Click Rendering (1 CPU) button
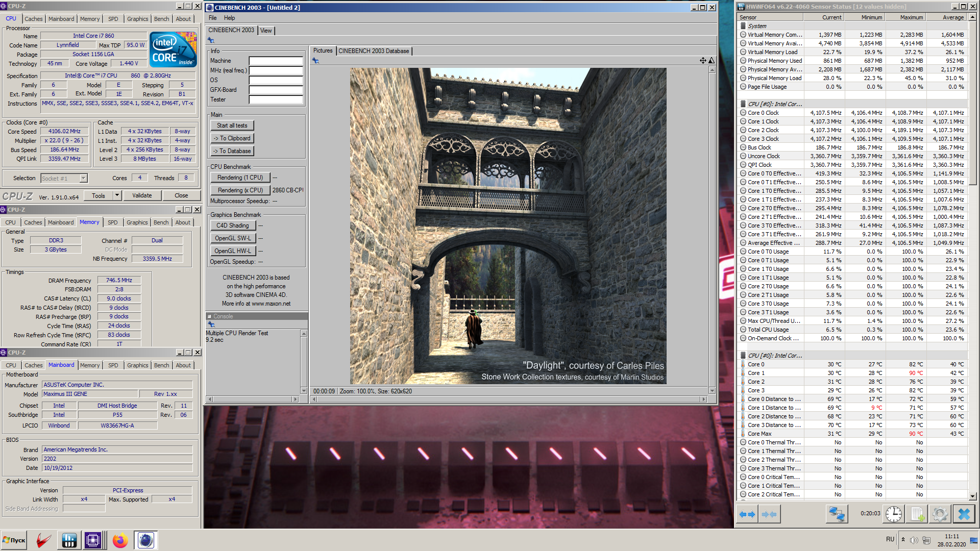The width and height of the screenshot is (980, 551). point(240,178)
